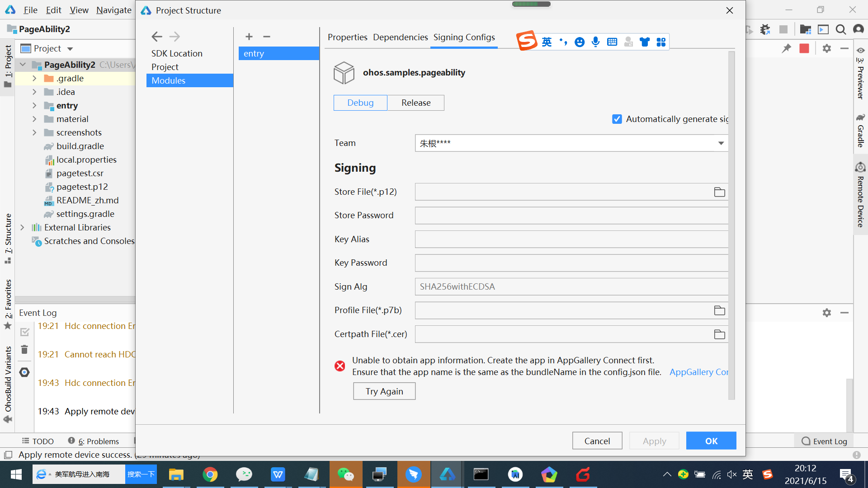
Task: Select the Debug build toggle
Action: click(360, 103)
